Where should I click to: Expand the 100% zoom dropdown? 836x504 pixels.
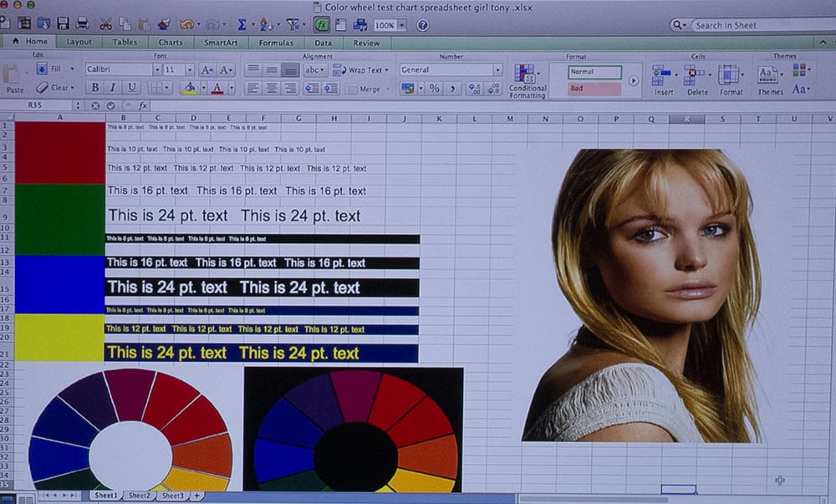(x=402, y=25)
